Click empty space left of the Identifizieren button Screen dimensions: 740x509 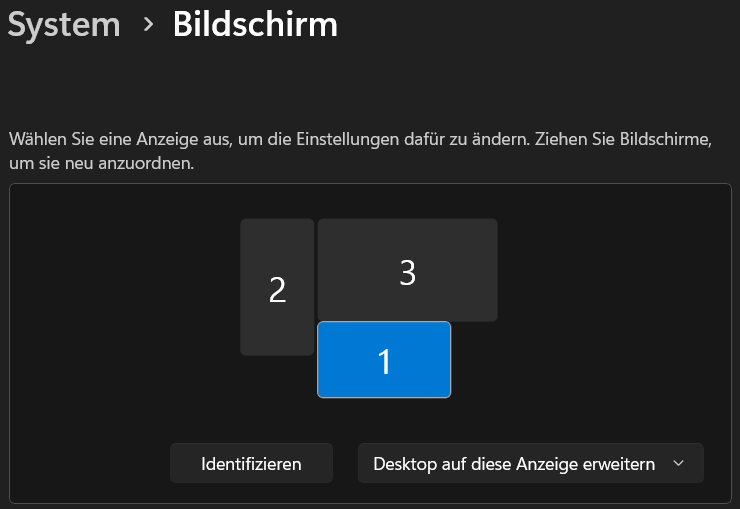click(90, 464)
